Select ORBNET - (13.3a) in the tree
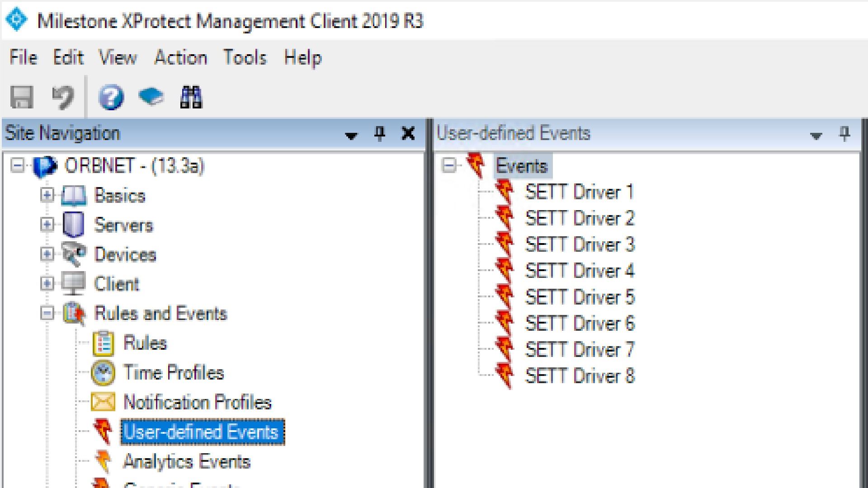 click(134, 166)
